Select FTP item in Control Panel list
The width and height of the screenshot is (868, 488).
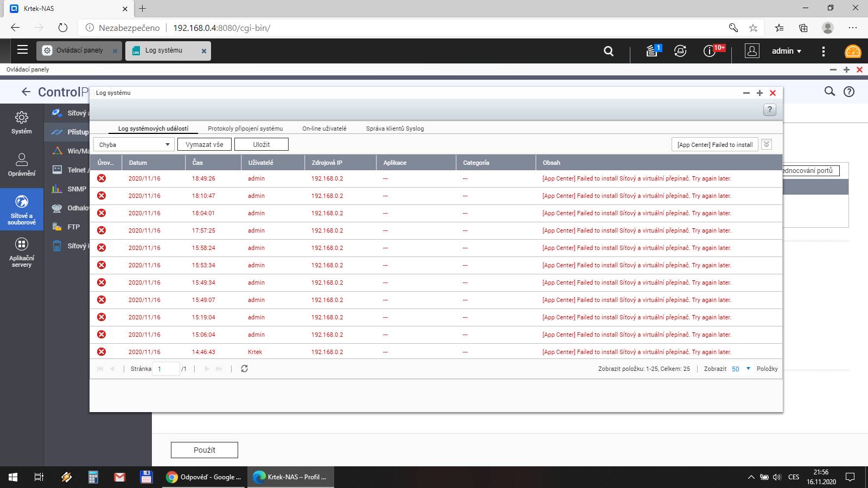[x=68, y=227]
